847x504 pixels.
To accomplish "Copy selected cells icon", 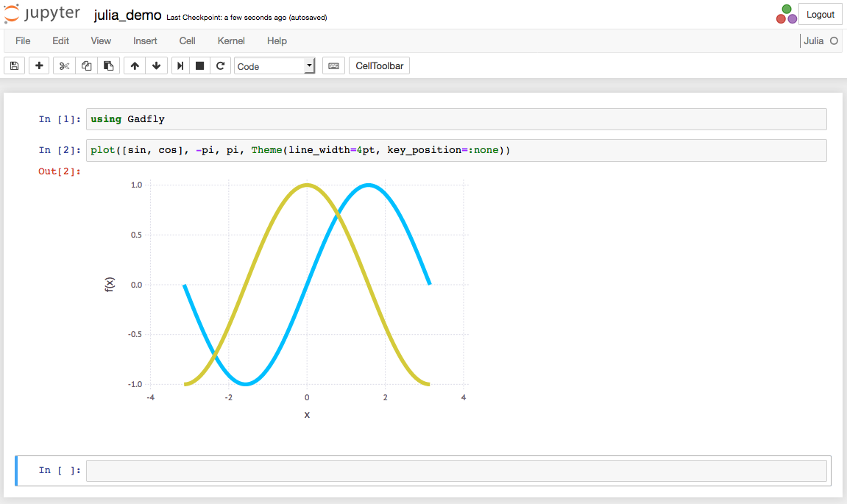I will click(x=86, y=66).
